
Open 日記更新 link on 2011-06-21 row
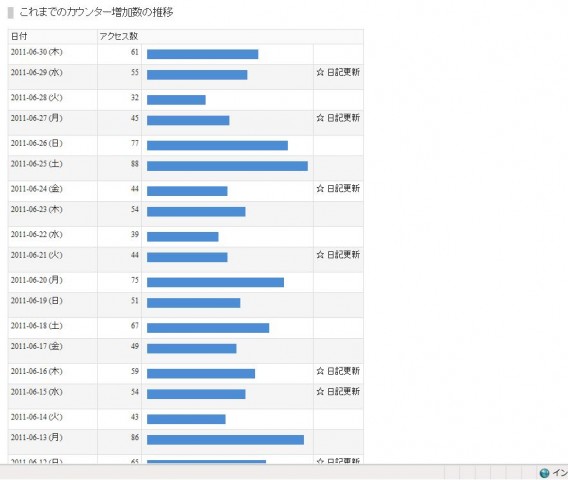coord(343,255)
